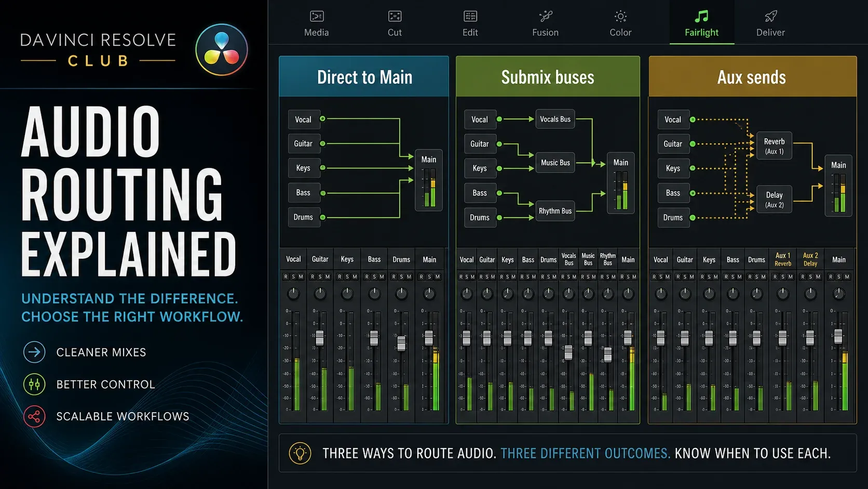Select the Vocals Bus node
This screenshot has height=489, width=868.
555,119
